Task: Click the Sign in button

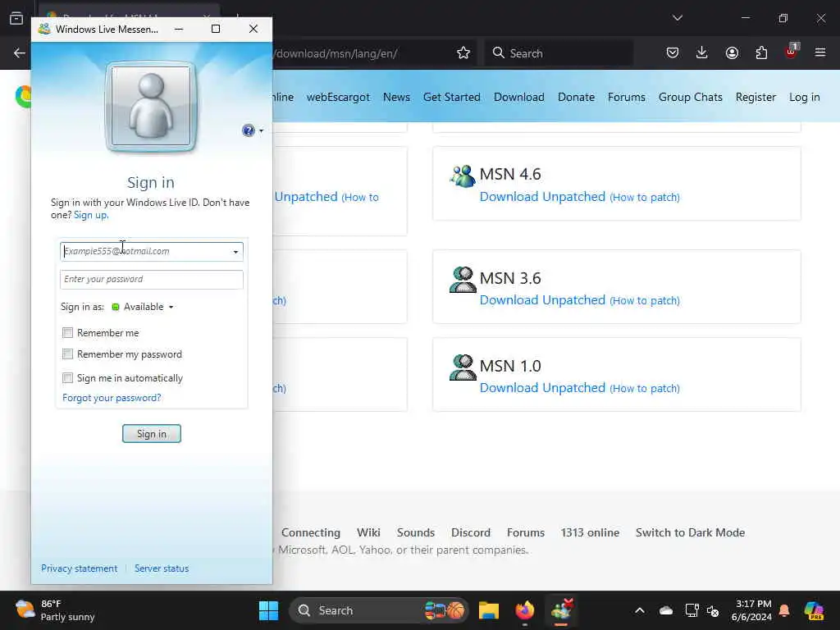Action: pos(152,433)
